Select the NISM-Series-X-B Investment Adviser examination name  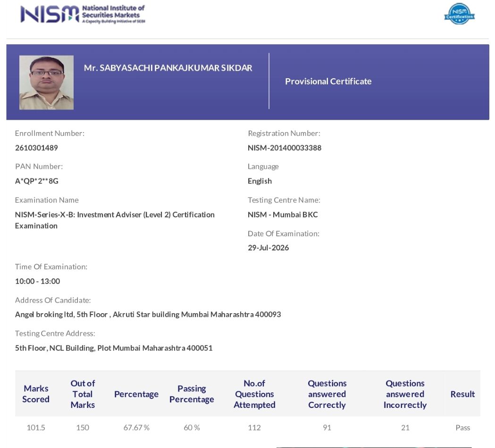point(115,220)
